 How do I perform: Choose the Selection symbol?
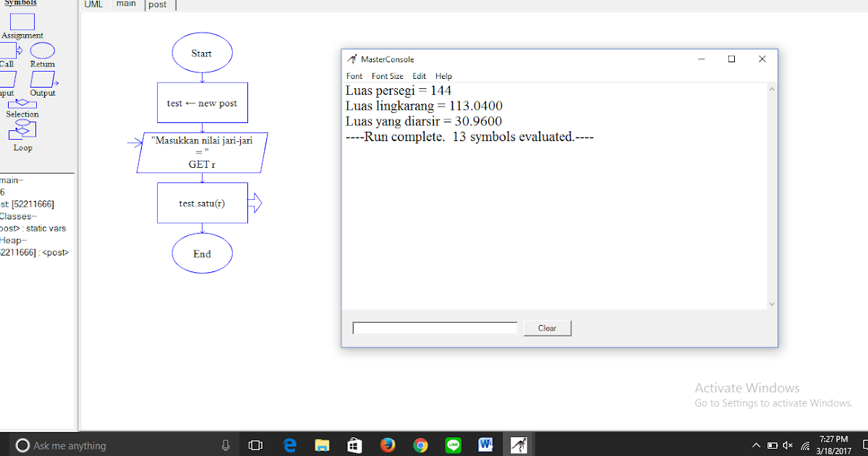click(x=22, y=104)
